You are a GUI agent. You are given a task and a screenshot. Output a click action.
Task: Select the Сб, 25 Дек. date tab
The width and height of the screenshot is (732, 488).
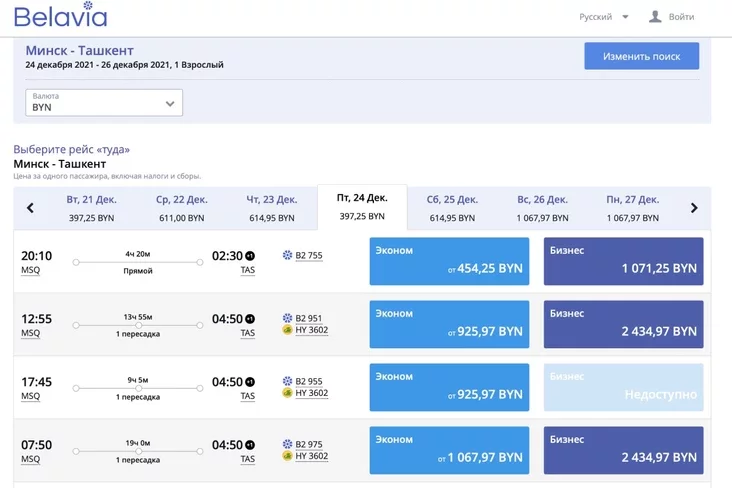click(x=452, y=208)
